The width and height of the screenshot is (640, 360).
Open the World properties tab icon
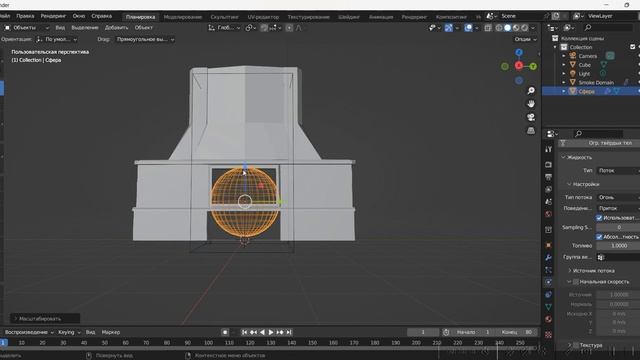pos(548,214)
